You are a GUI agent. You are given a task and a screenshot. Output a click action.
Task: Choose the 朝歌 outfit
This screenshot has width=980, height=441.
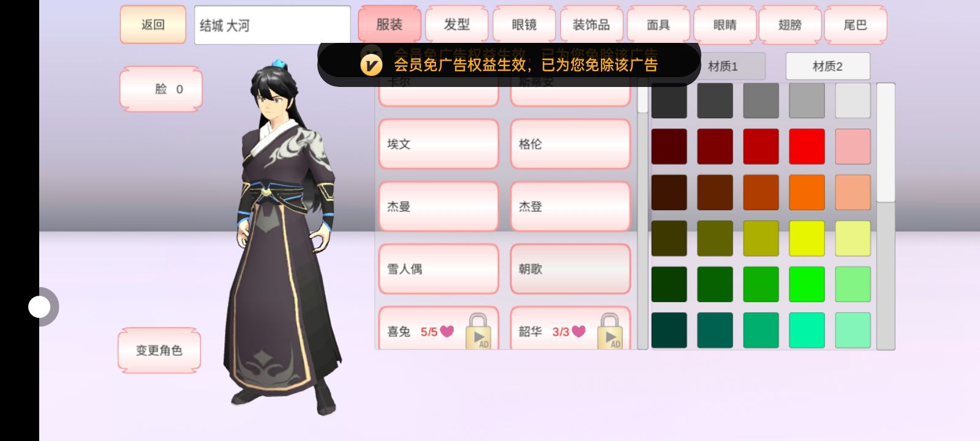[570, 268]
